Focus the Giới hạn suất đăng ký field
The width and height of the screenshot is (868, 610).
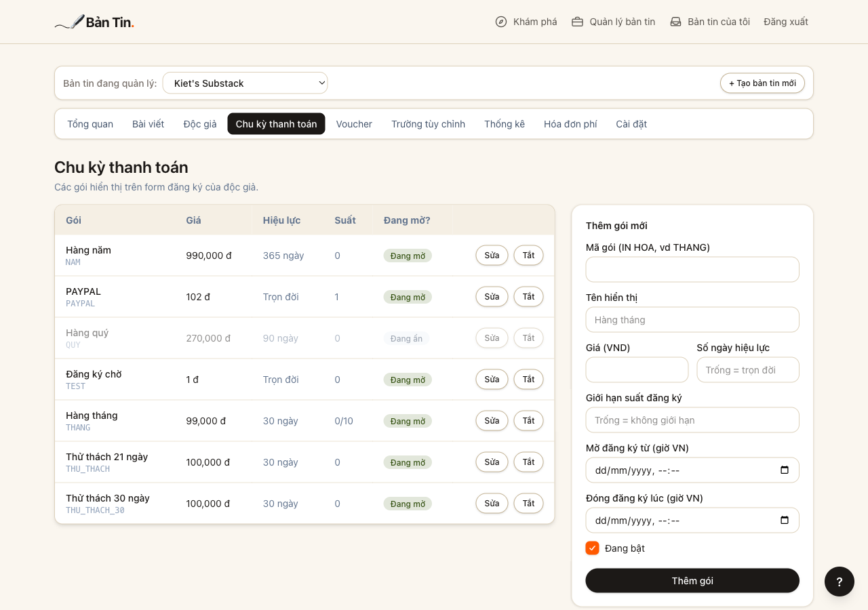pyautogui.click(x=692, y=420)
